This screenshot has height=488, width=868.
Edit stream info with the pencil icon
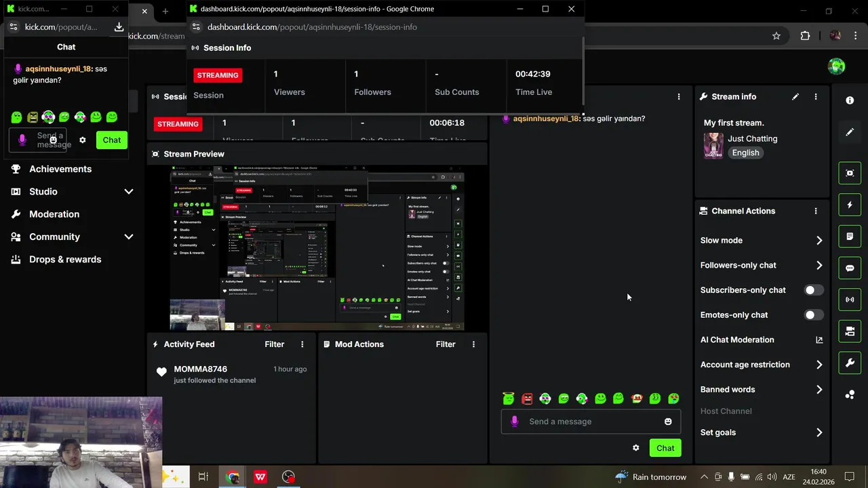(795, 97)
